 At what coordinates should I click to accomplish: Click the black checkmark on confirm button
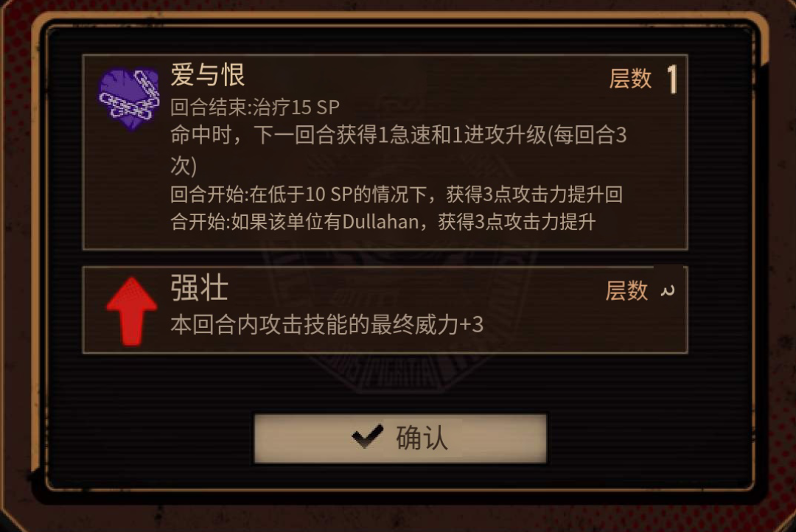pos(367,437)
